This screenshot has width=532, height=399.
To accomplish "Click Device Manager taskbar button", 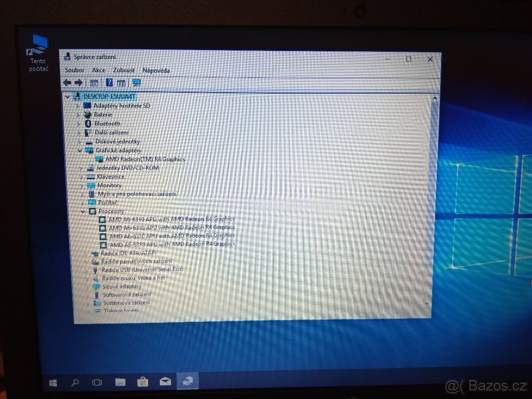I will click(x=188, y=381).
